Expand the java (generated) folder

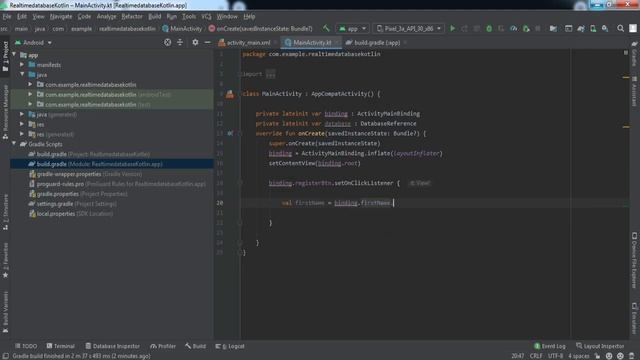click(22, 114)
